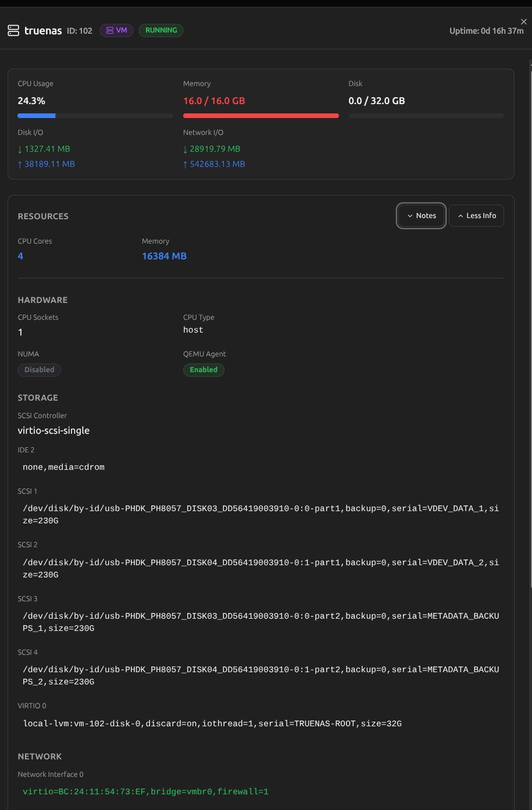Select the Network Interface 0 virtio string
Screen dimensions: 532x810
(145, 791)
